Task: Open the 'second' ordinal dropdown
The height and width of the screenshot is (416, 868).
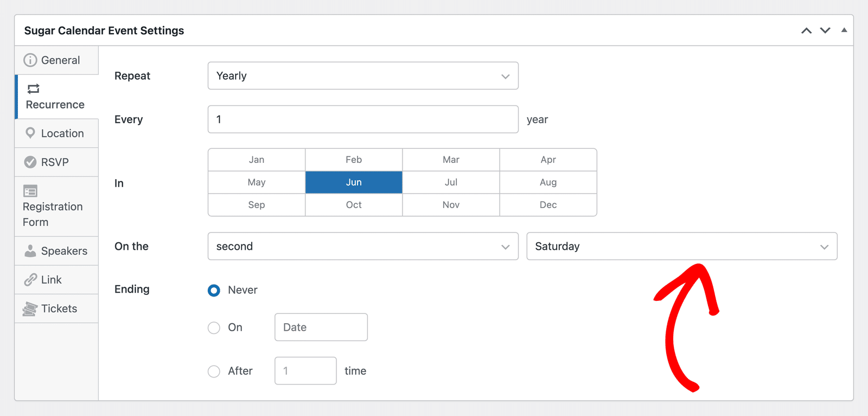Action: [x=363, y=247]
